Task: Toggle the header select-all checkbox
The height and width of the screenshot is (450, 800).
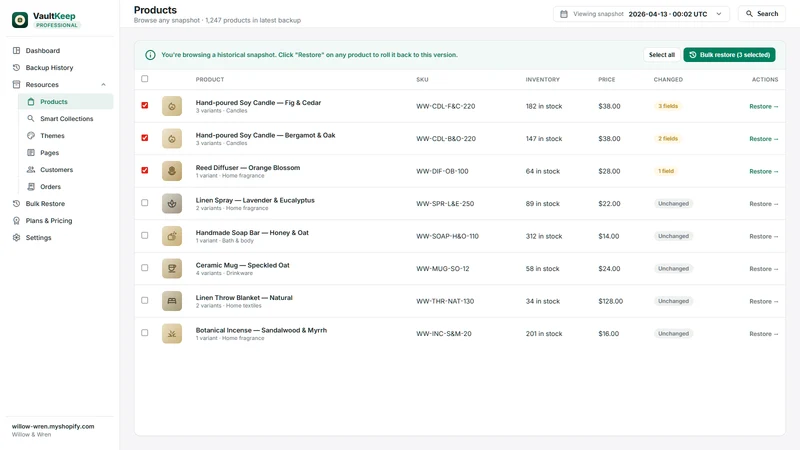Action: tap(145, 79)
